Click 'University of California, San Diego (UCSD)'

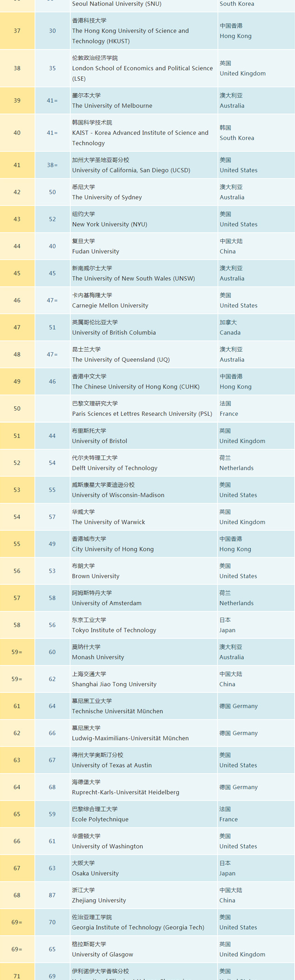(131, 170)
